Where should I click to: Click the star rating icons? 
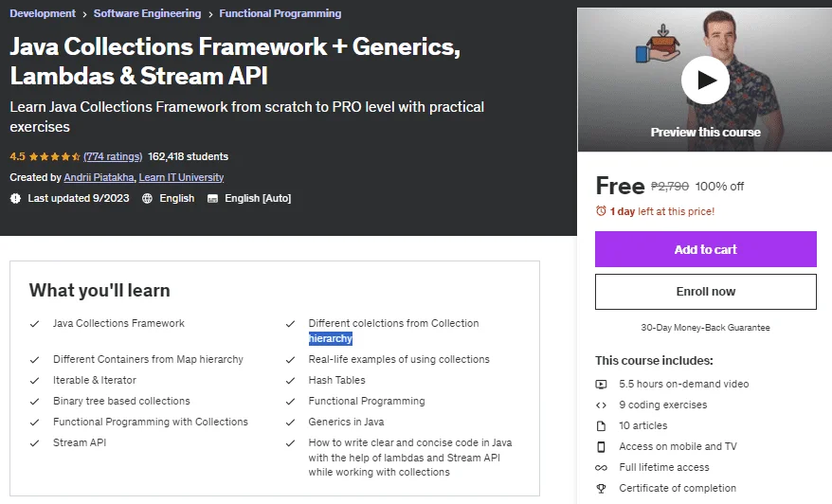[x=55, y=156]
